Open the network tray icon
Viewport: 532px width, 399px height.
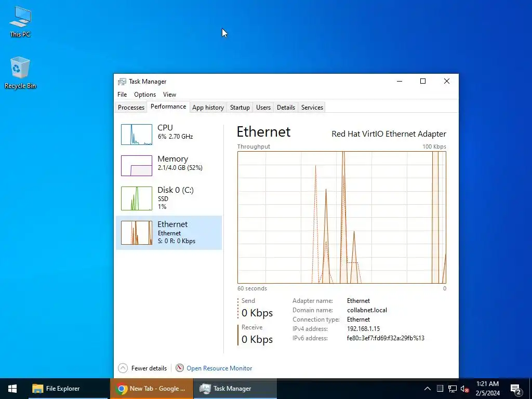(453, 389)
